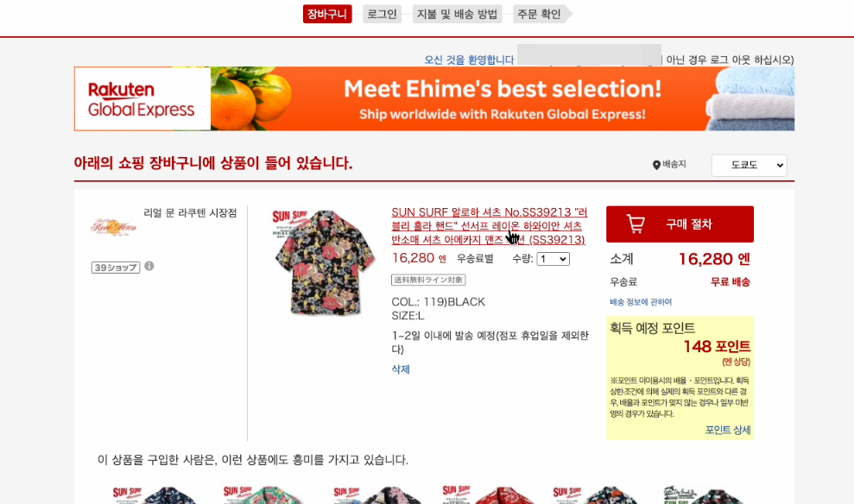The image size is (854, 504).
Task: Click the 삭제 delete link
Action: 401,369
